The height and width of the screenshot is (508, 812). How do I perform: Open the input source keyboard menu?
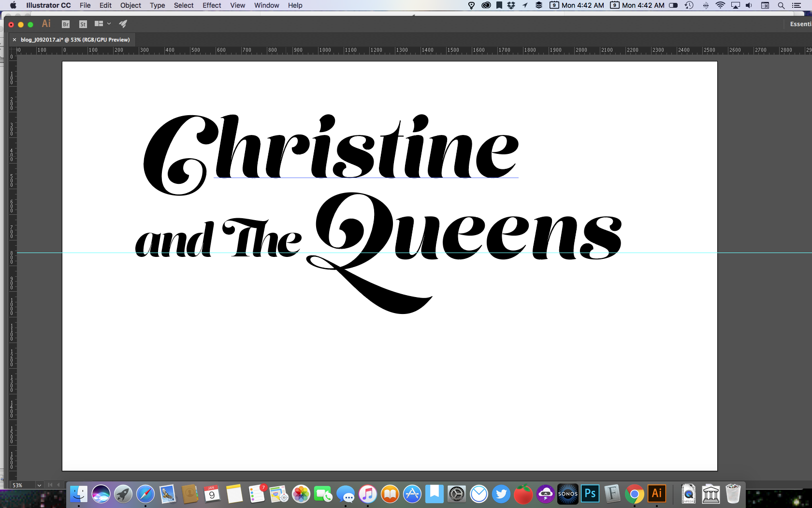pyautogui.click(x=765, y=5)
